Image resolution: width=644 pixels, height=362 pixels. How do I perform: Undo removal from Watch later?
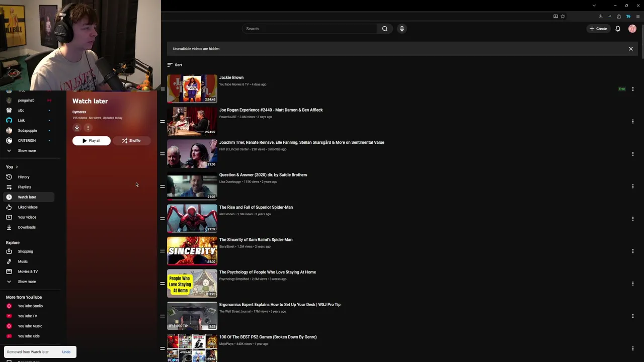pos(66,352)
